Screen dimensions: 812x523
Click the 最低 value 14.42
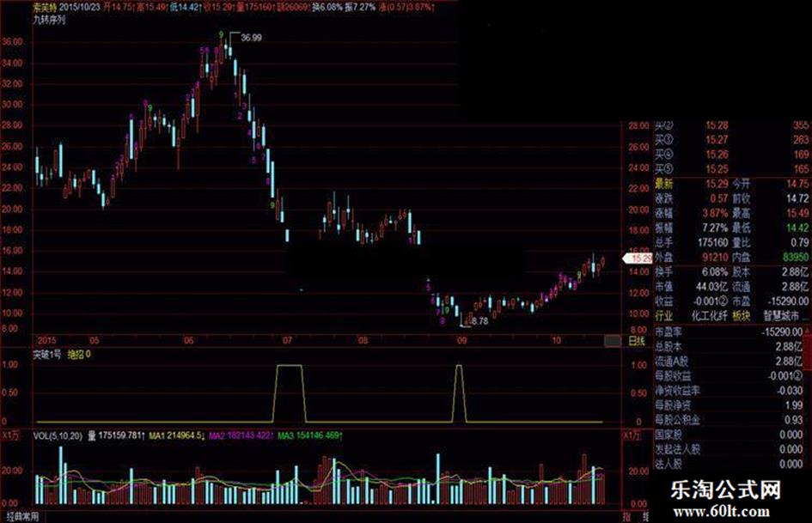[x=797, y=228]
